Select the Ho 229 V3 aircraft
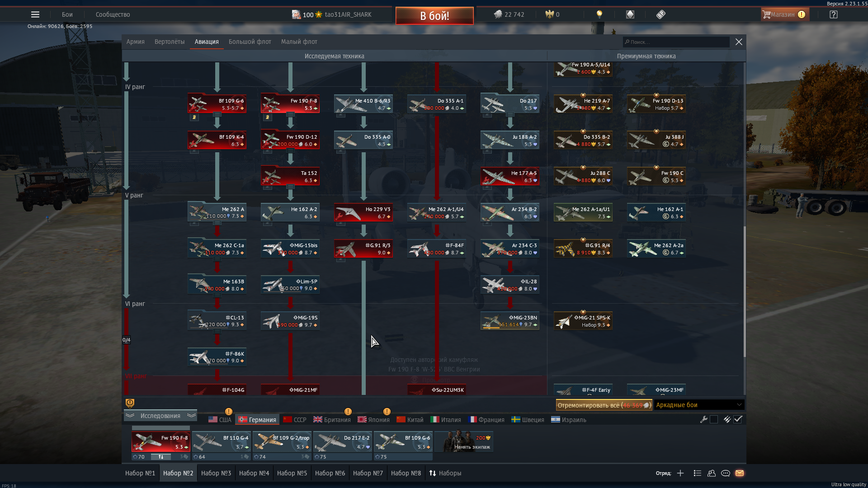The image size is (868, 488). tap(363, 212)
